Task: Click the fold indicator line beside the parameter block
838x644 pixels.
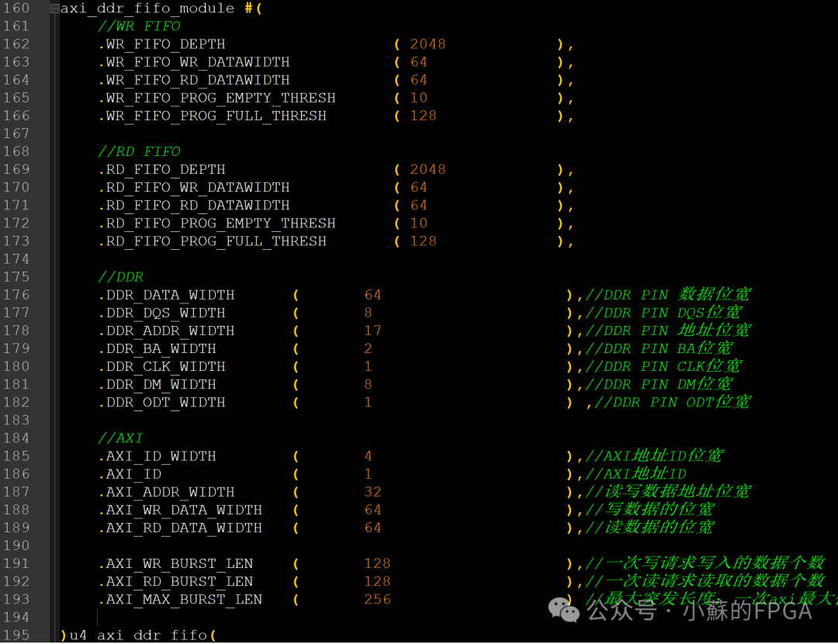Action: [x=54, y=310]
